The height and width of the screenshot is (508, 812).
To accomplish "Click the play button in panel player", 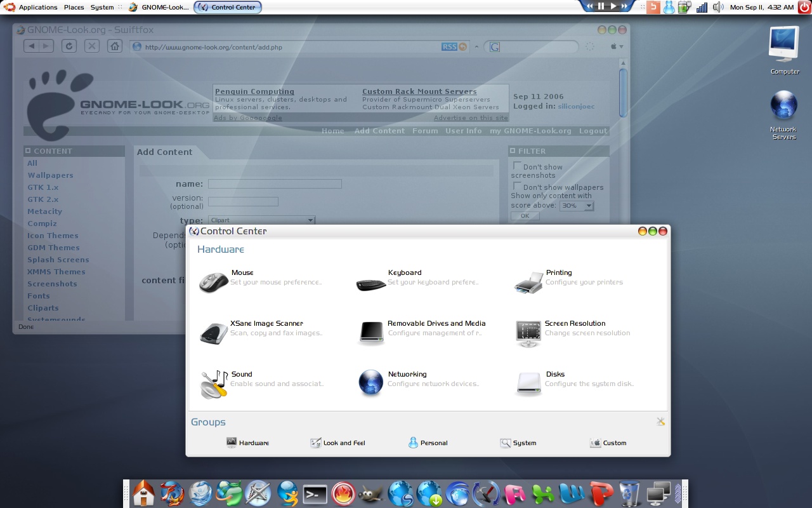I will pyautogui.click(x=613, y=6).
